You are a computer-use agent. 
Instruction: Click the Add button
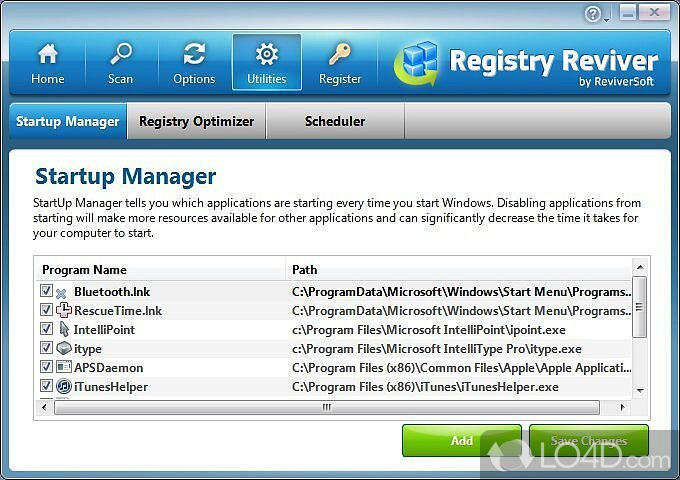click(x=461, y=441)
